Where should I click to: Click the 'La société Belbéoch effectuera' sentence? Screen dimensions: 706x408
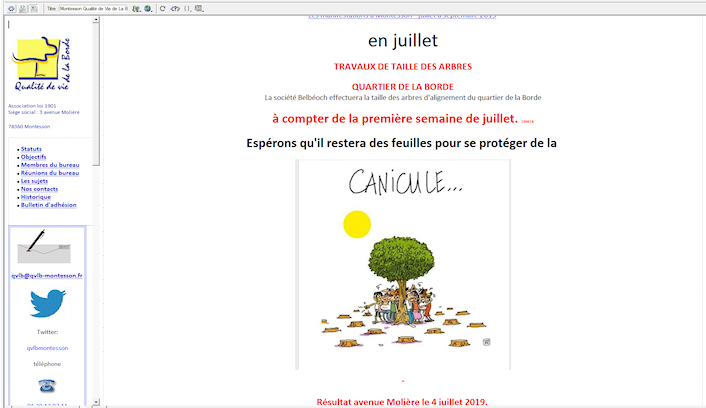(x=403, y=97)
